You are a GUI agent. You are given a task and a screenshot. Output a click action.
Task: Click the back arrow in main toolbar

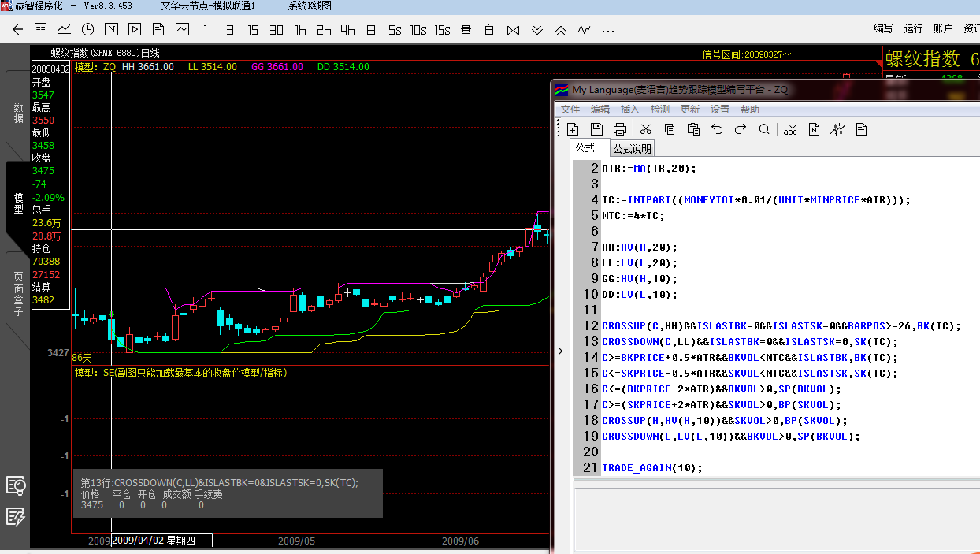pos(18,30)
